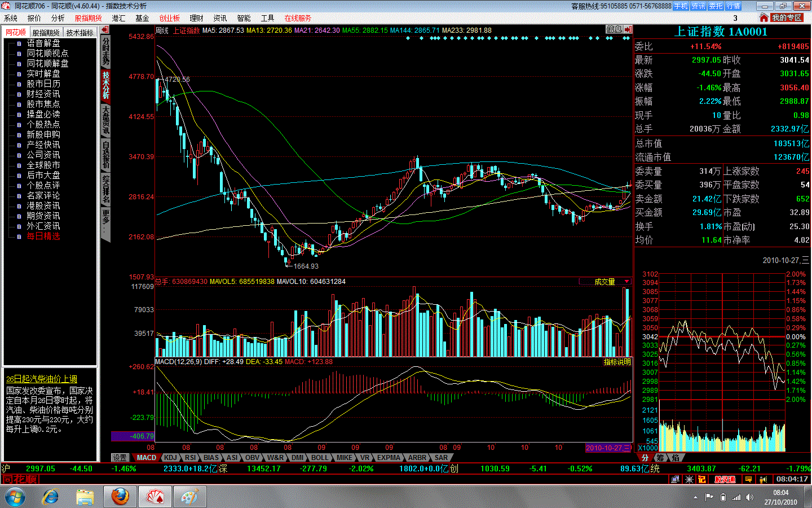Open the 系统 menu
This screenshot has height=508, width=812.
[x=11, y=18]
